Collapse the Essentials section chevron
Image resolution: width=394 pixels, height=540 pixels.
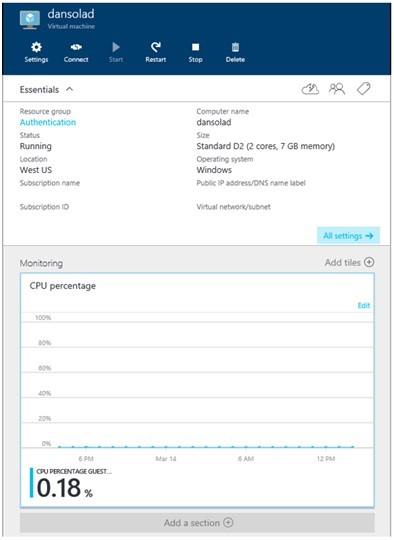click(x=70, y=89)
